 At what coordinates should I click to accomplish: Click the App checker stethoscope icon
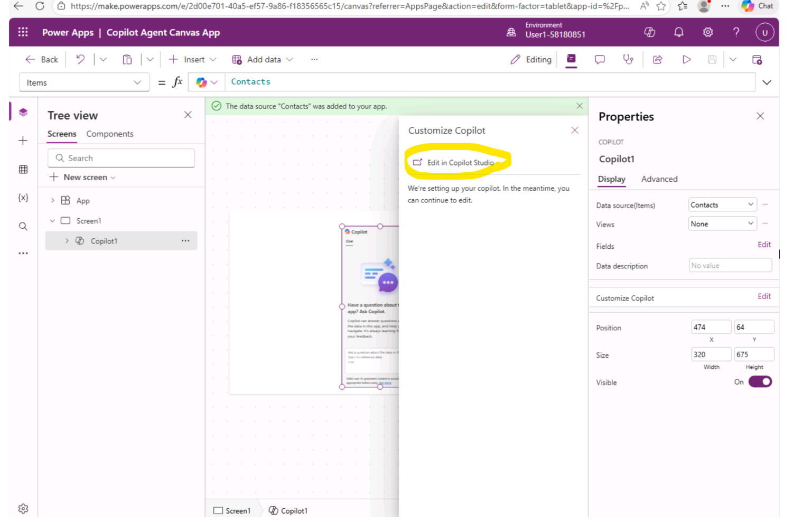(x=628, y=60)
